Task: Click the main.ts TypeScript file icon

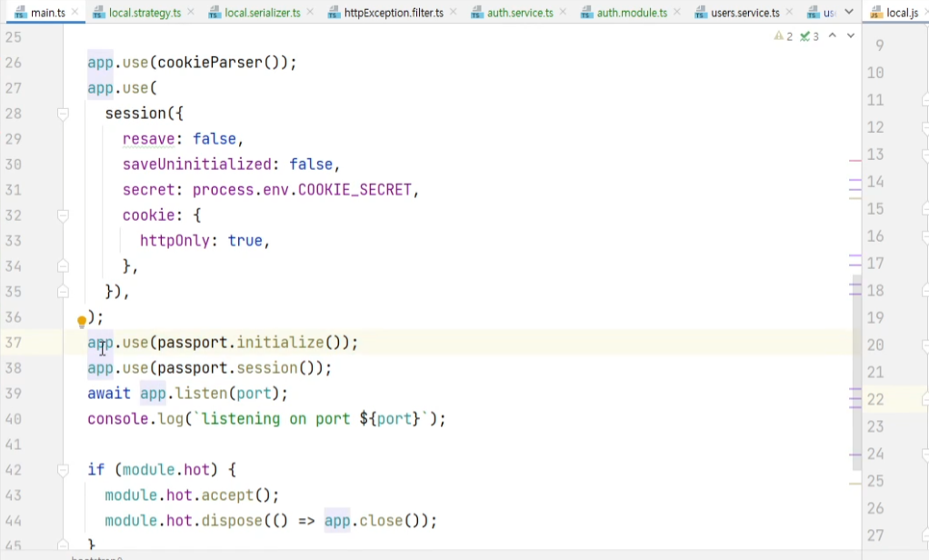Action: pyautogui.click(x=20, y=13)
